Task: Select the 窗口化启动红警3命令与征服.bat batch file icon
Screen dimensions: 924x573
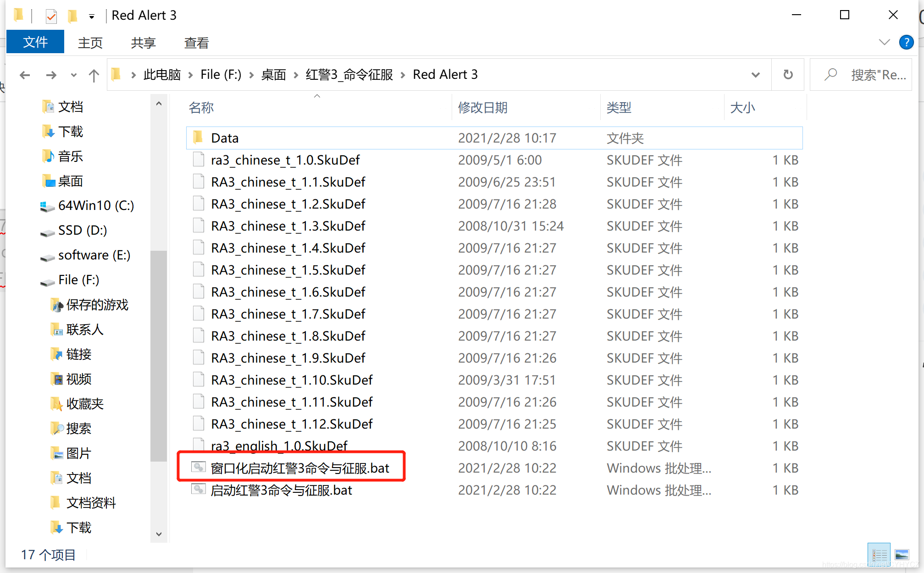Action: point(198,467)
